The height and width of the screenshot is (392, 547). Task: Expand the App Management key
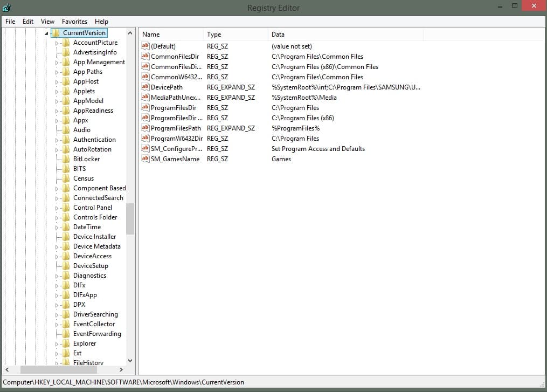(57, 63)
